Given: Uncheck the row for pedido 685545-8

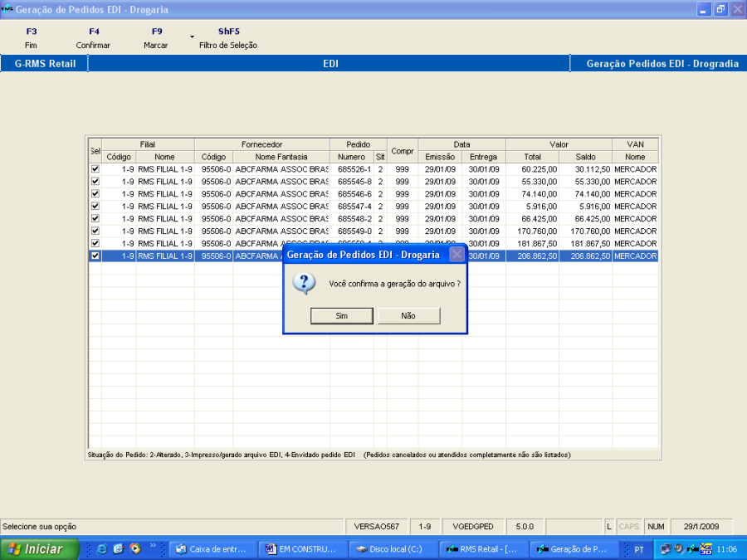Looking at the screenshot, I should click(95, 182).
